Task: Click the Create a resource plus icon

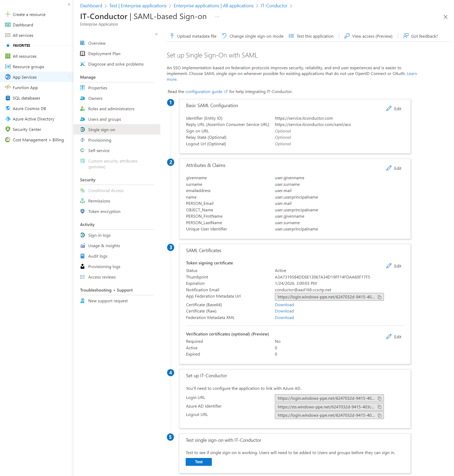Action: tap(8, 14)
